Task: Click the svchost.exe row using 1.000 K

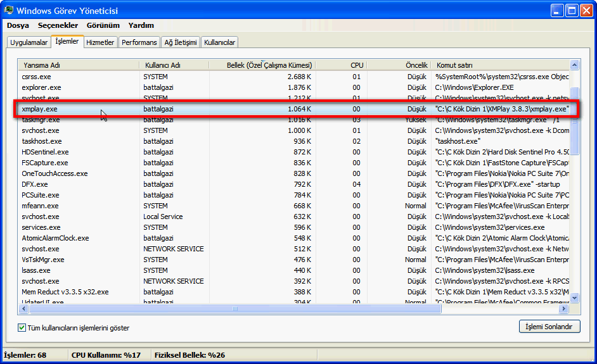Action: 294,130
